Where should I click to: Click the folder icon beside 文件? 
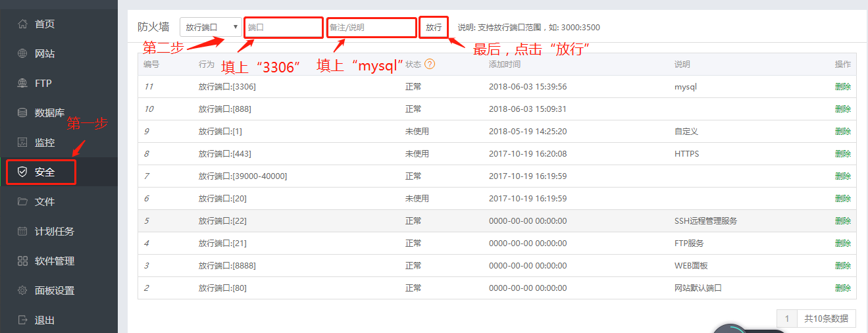[22, 201]
